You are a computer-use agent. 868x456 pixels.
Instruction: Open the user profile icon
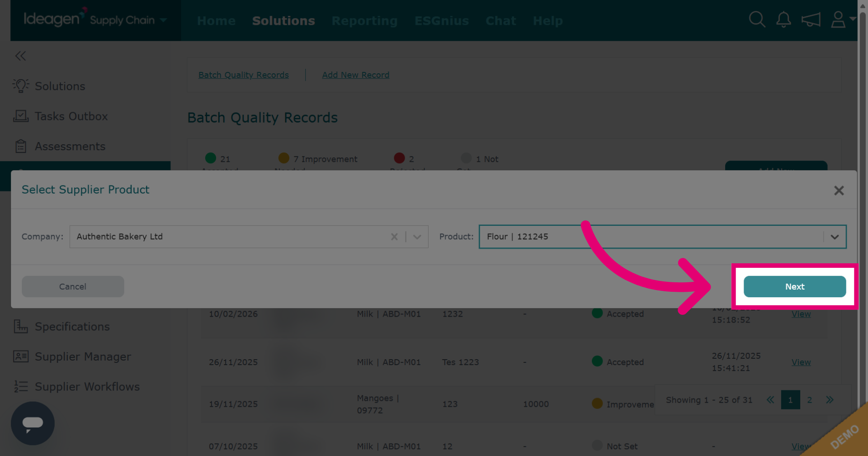tap(843, 19)
